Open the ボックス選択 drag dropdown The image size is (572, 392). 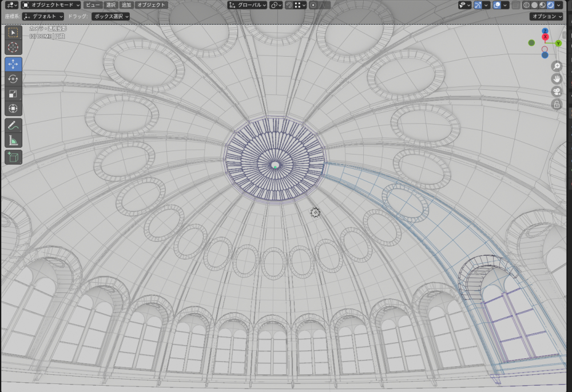[110, 17]
